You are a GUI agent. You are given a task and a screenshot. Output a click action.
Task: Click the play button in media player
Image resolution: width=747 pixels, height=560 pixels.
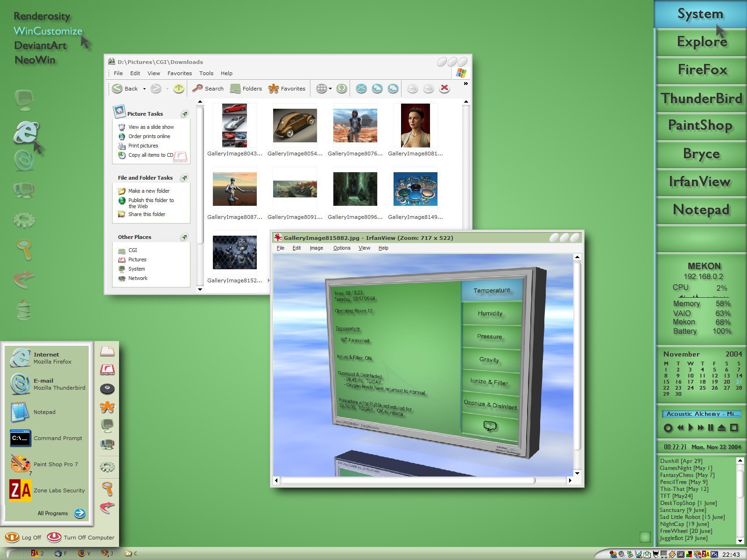(691, 427)
